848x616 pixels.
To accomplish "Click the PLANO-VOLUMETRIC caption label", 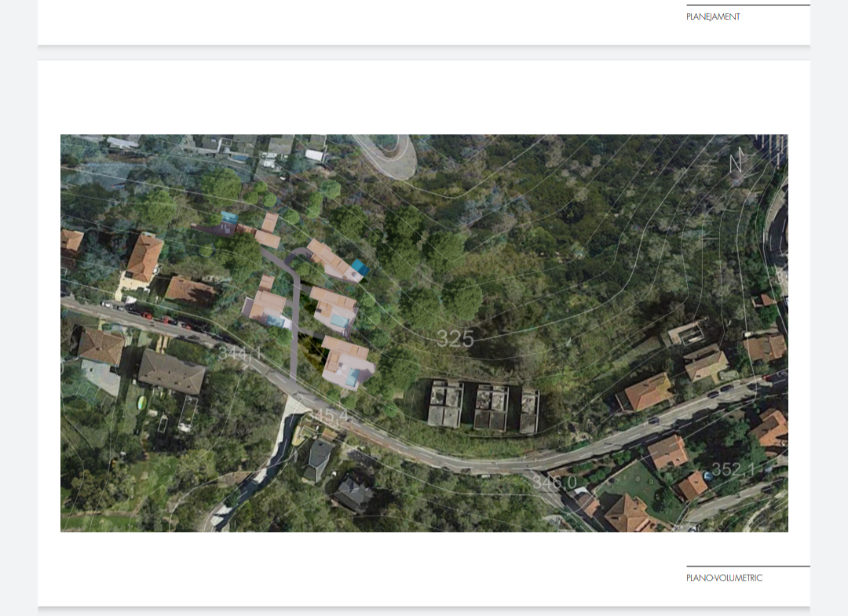I will click(724, 578).
